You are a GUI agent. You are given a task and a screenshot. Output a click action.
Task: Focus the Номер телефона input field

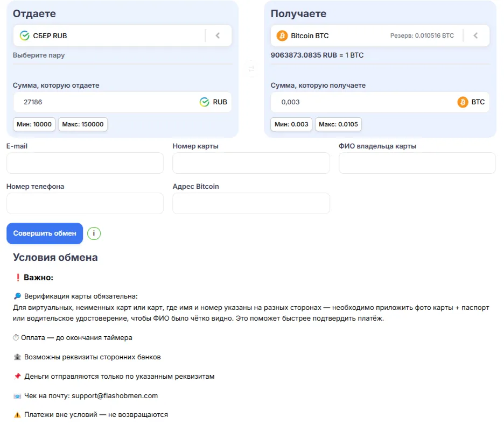[x=85, y=203]
